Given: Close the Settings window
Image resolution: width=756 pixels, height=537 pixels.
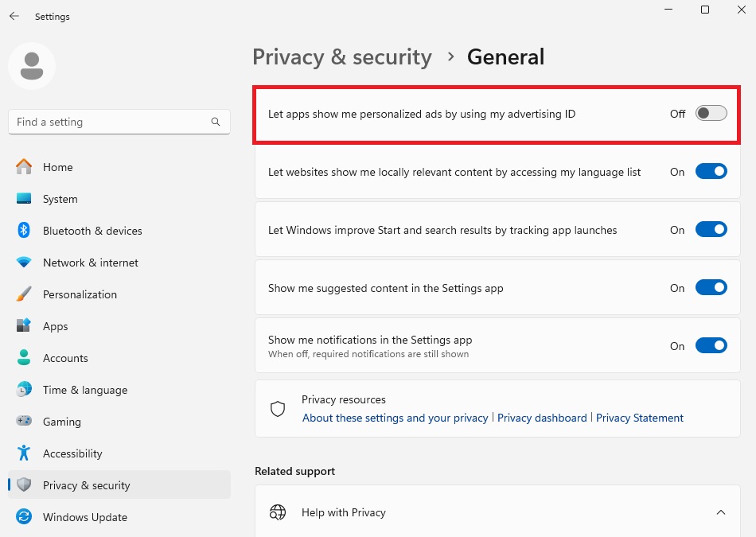Looking at the screenshot, I should (x=742, y=10).
